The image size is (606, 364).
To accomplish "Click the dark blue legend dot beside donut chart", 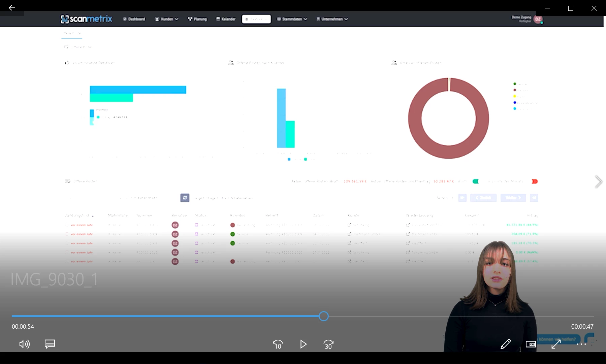I will pyautogui.click(x=515, y=102).
